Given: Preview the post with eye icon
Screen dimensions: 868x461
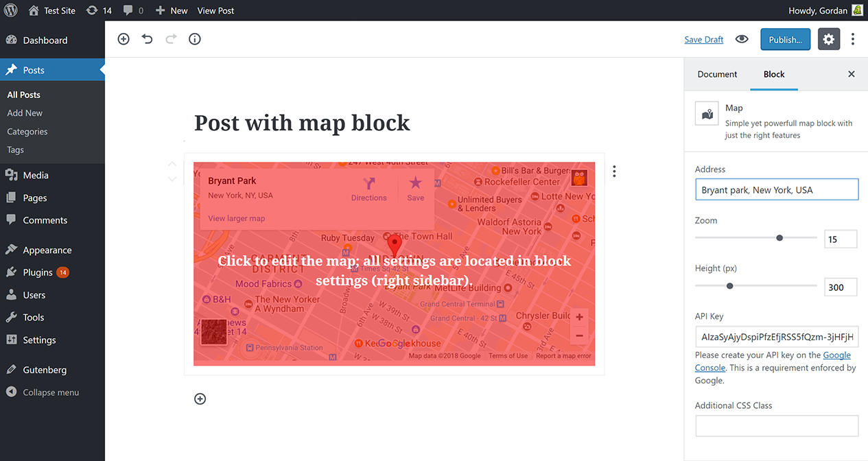Looking at the screenshot, I should pos(742,39).
